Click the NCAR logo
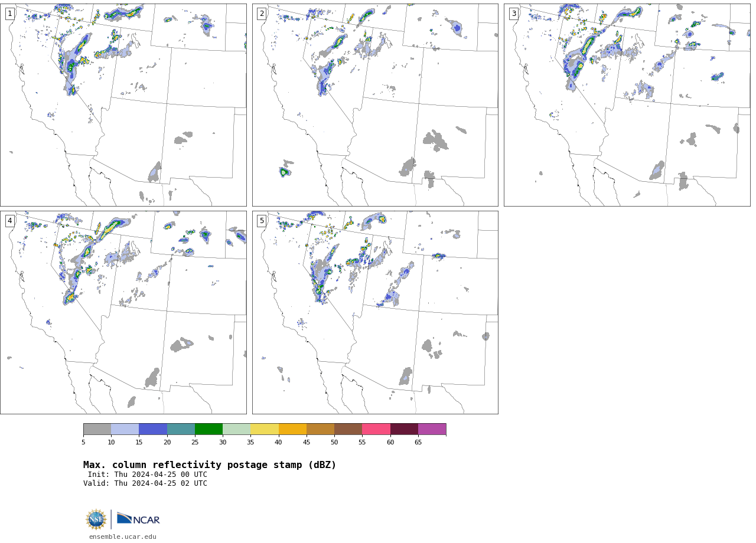 (138, 519)
